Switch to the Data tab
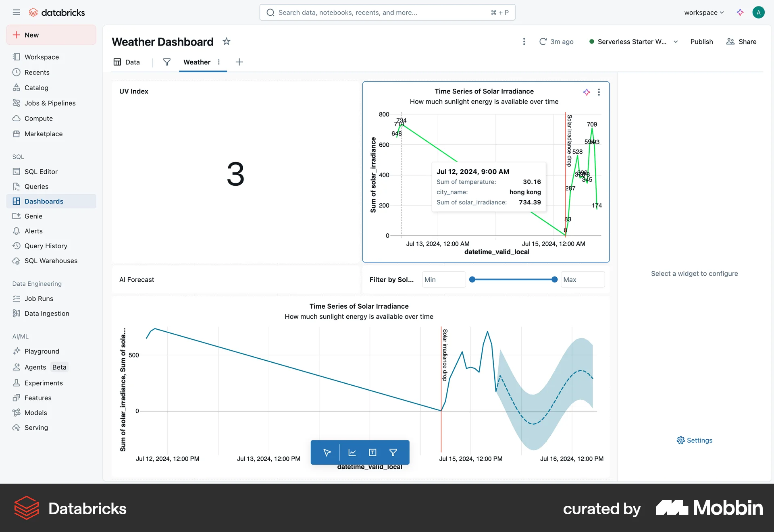 [132, 62]
